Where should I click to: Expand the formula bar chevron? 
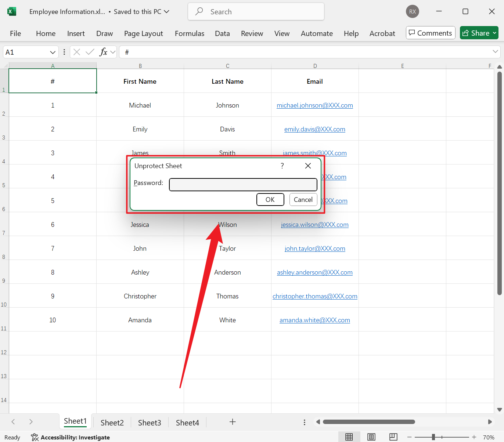[496, 52]
